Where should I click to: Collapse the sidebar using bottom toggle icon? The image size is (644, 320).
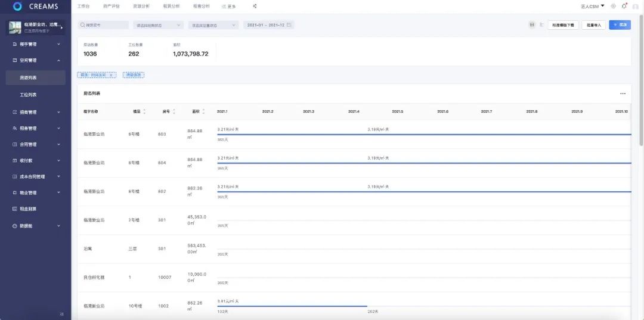(x=61, y=314)
